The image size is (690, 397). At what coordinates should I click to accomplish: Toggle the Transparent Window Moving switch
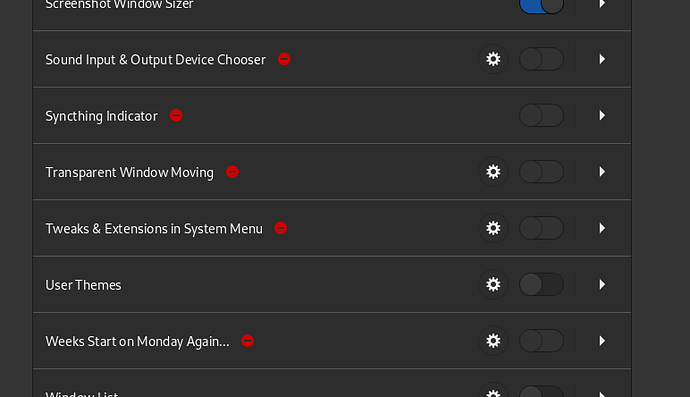(541, 172)
